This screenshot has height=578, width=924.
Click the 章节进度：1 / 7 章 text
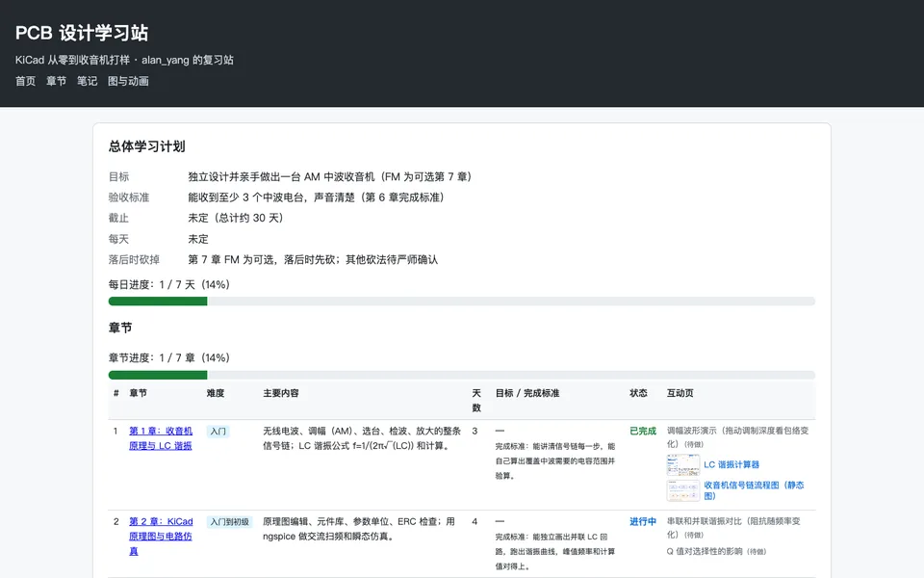pos(169,358)
